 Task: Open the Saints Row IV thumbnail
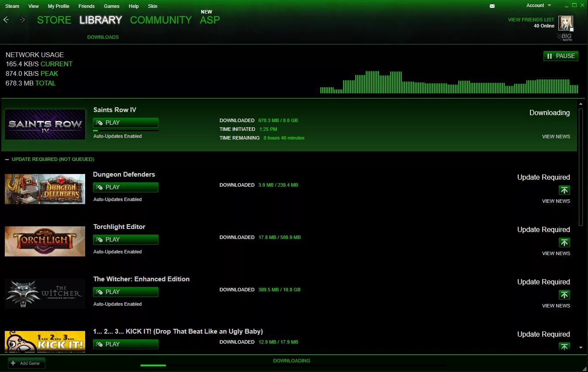(45, 125)
